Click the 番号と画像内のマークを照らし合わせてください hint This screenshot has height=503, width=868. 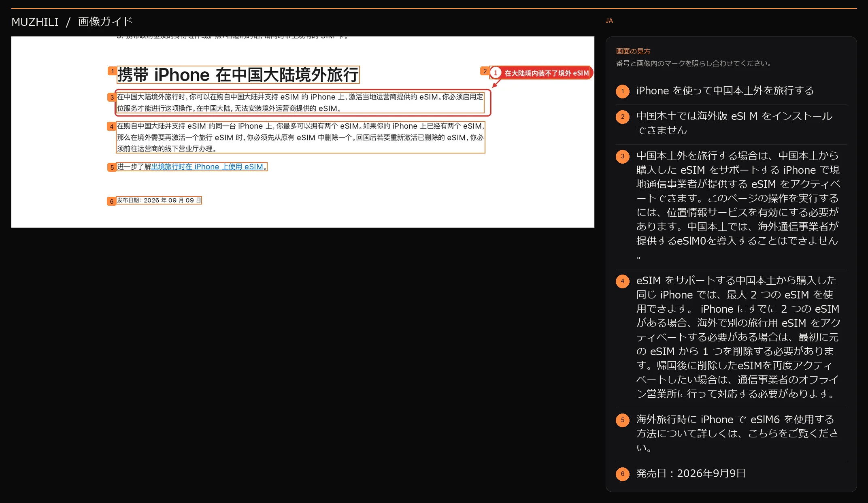695,64
